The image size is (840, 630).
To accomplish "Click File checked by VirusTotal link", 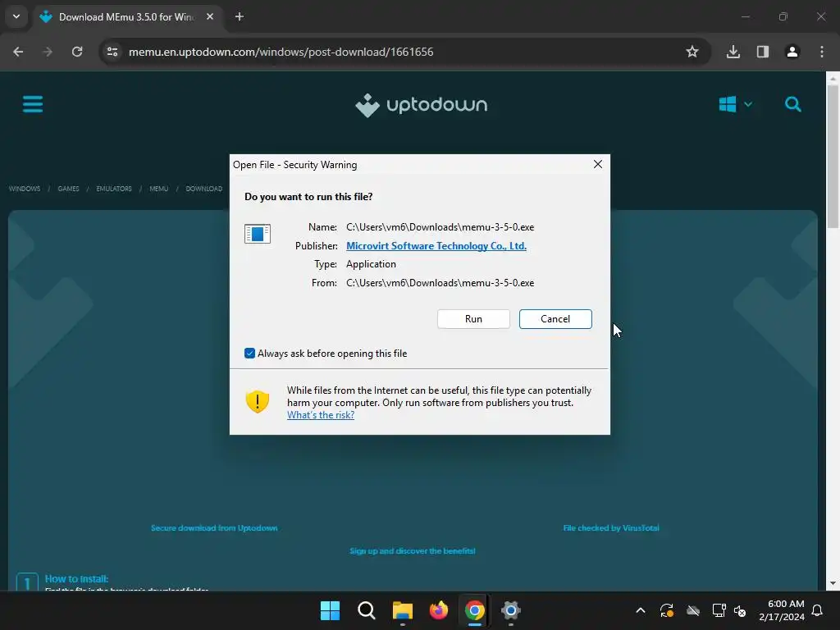I will (611, 527).
